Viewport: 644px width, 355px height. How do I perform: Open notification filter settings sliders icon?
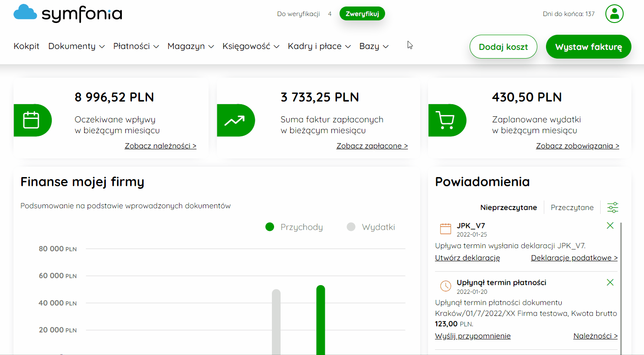(613, 207)
